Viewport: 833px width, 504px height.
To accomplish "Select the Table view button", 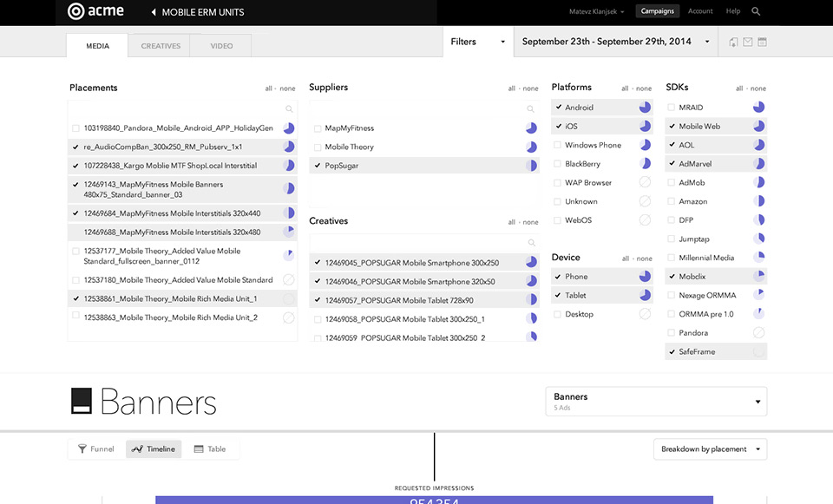I will (210, 448).
